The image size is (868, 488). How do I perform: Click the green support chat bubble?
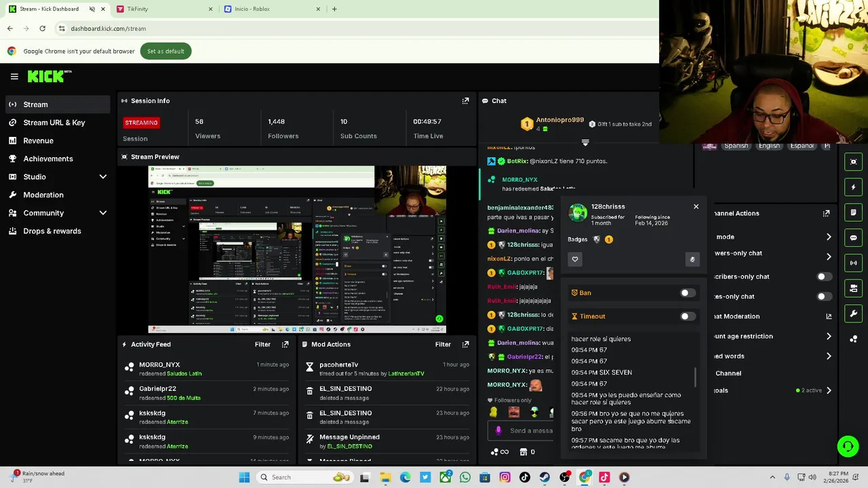pos(848,445)
